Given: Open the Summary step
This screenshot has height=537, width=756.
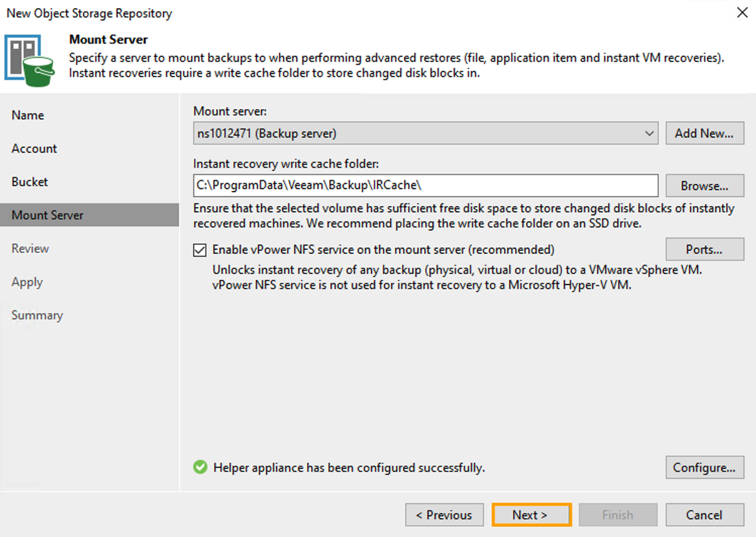Looking at the screenshot, I should (x=36, y=315).
